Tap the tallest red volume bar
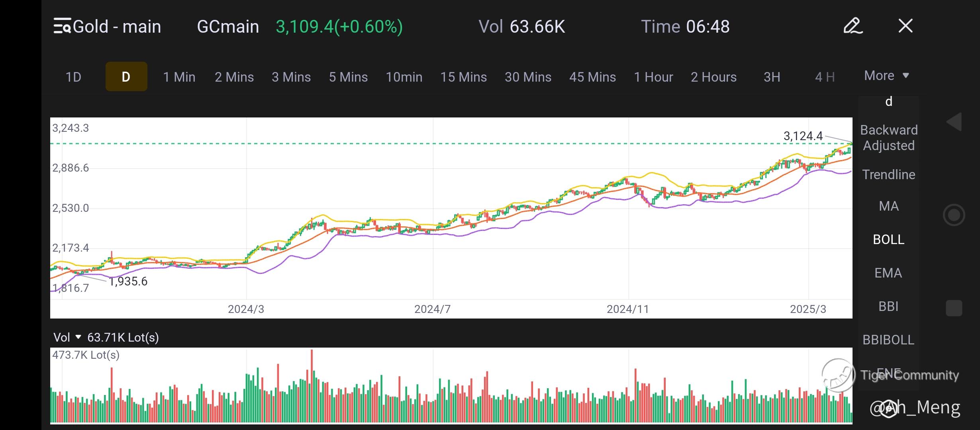Image resolution: width=980 pixels, height=430 pixels. point(312,385)
